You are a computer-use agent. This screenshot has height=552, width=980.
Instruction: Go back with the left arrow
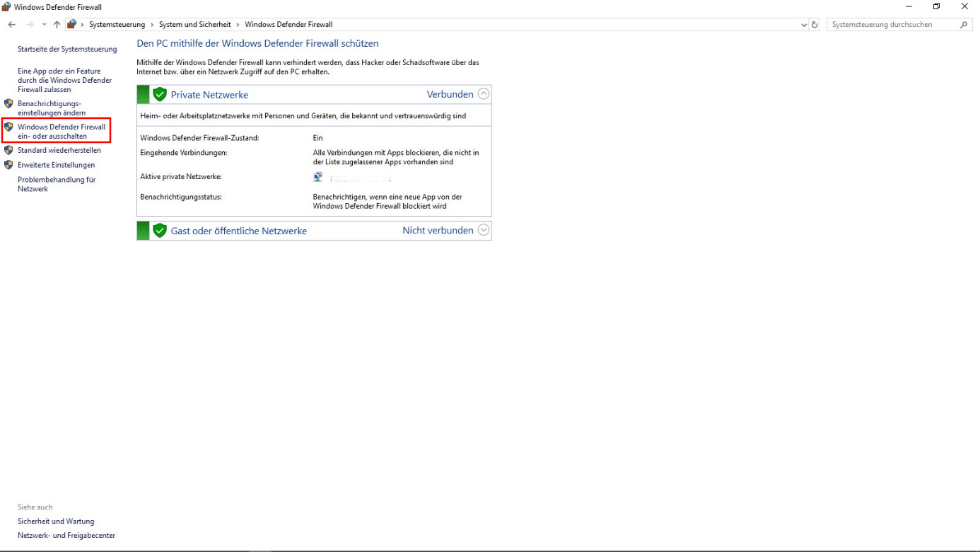[x=11, y=25]
